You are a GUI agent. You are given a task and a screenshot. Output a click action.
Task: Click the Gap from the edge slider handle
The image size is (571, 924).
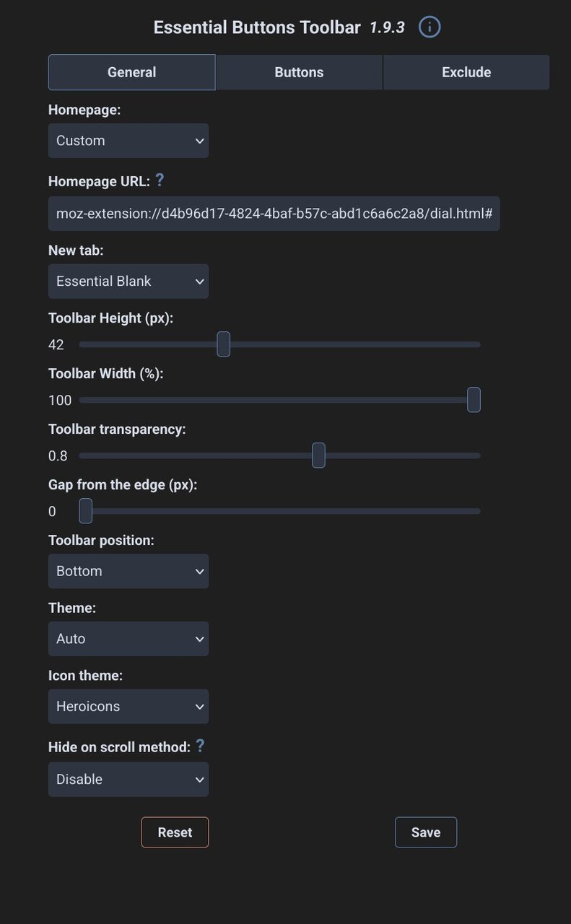point(86,511)
